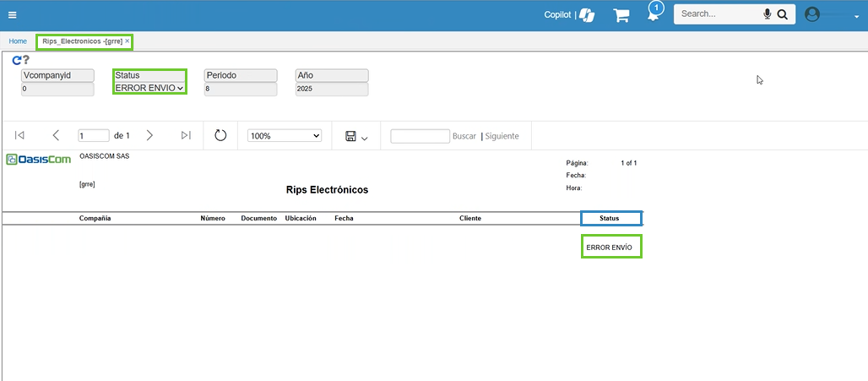This screenshot has height=381, width=868.
Task: Go to last report page
Action: pos(186,135)
